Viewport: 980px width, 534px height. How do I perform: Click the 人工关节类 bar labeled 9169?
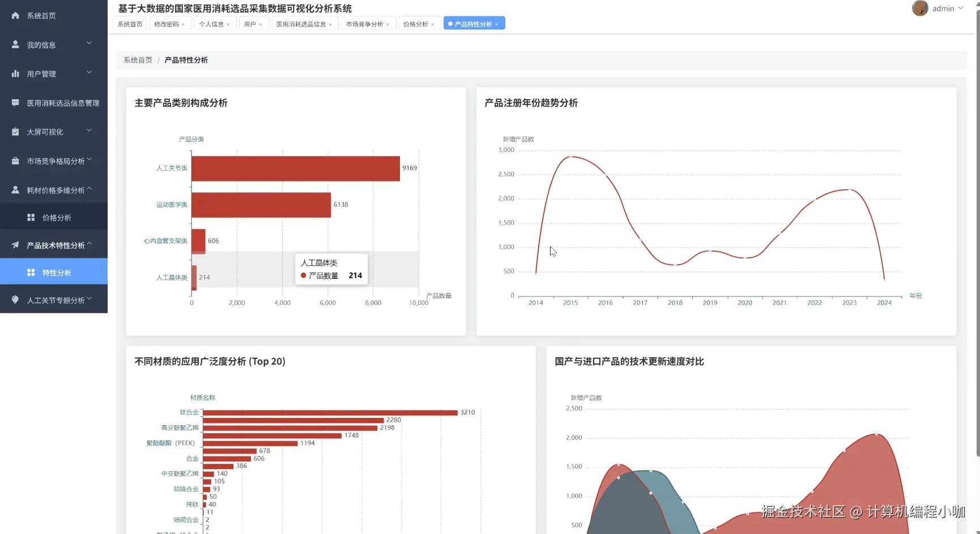[x=296, y=168]
